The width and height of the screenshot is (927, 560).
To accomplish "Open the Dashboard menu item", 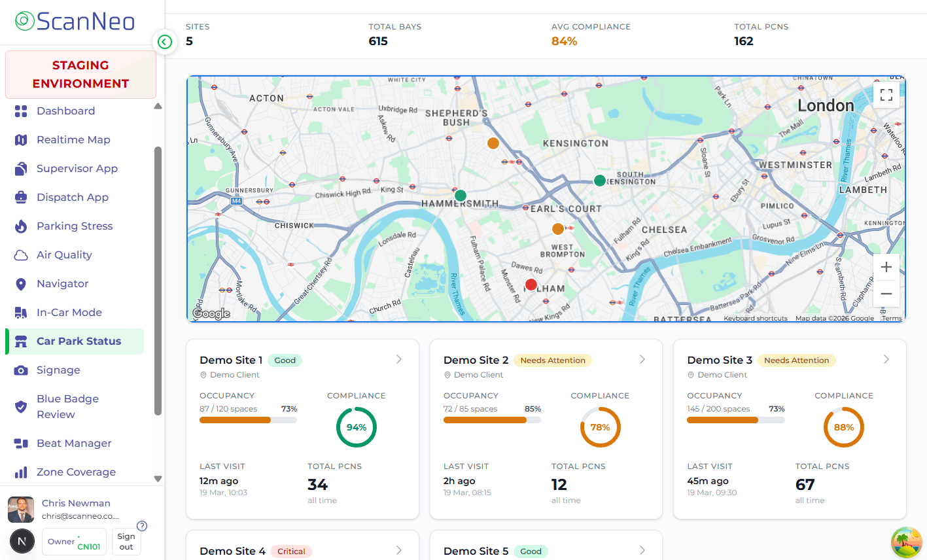I will [x=67, y=111].
